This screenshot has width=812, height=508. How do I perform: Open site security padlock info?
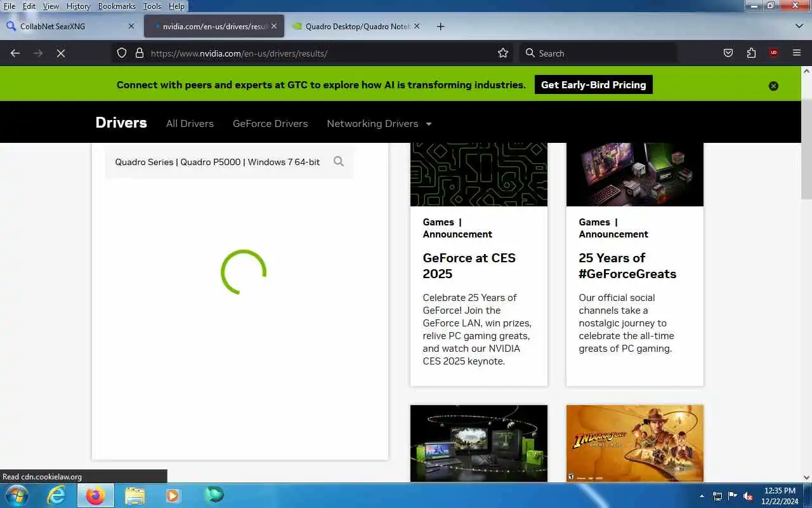tap(140, 53)
